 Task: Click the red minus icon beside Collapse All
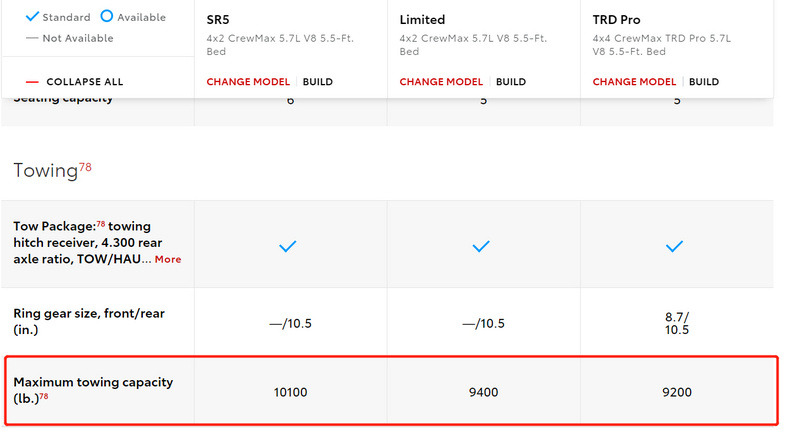[x=32, y=82]
